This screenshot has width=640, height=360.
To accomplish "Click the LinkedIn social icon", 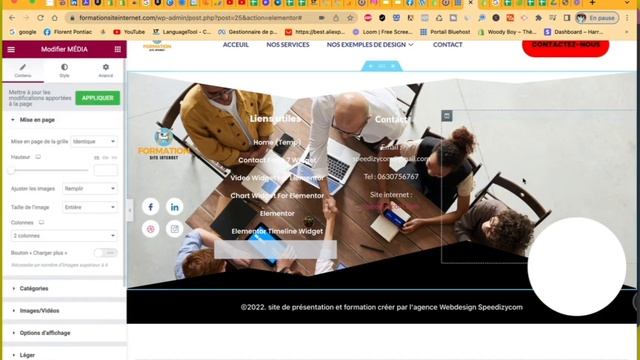I will coord(174,207).
